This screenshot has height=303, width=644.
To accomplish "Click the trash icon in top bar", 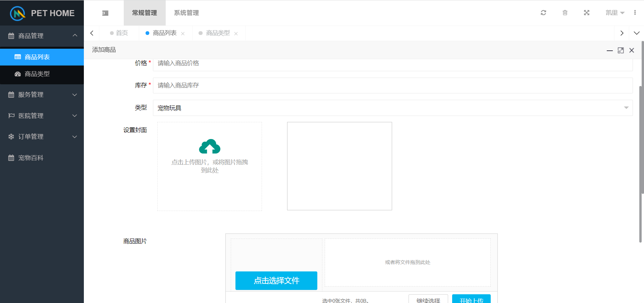I will (565, 13).
